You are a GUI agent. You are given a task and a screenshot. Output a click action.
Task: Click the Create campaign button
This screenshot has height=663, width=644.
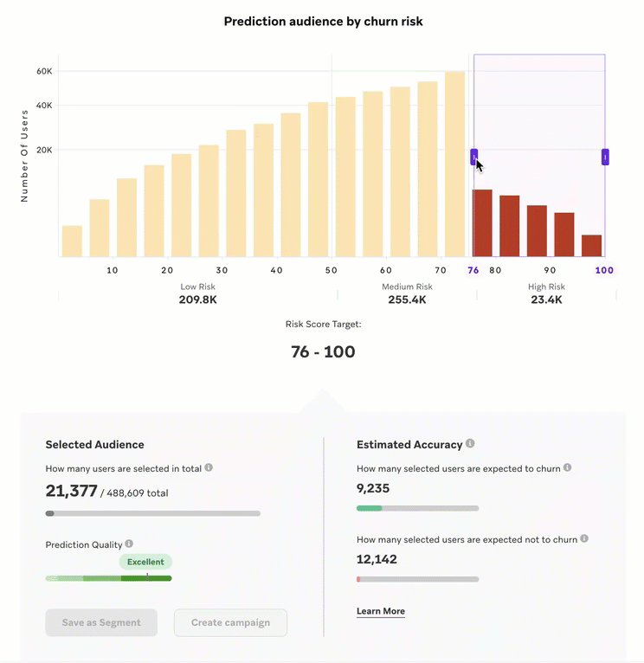[230, 622]
